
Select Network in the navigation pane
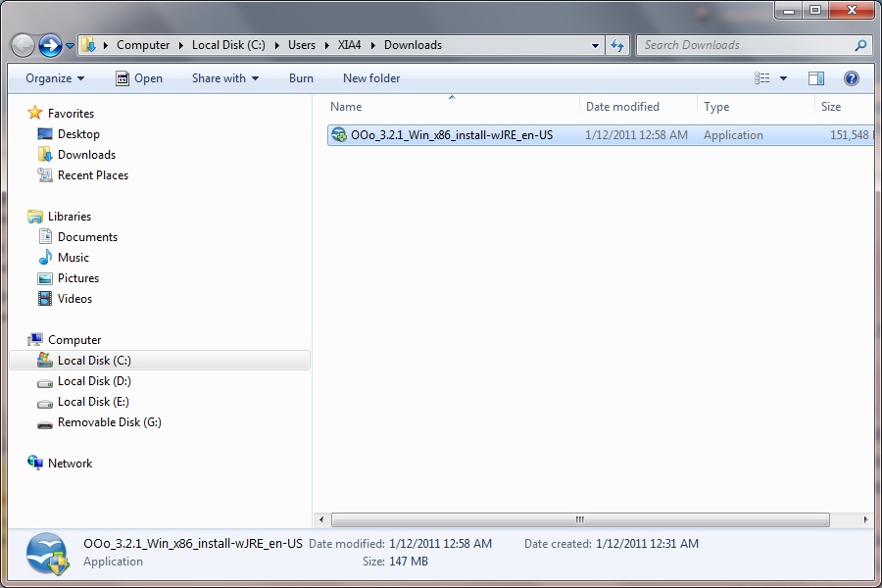coord(70,464)
